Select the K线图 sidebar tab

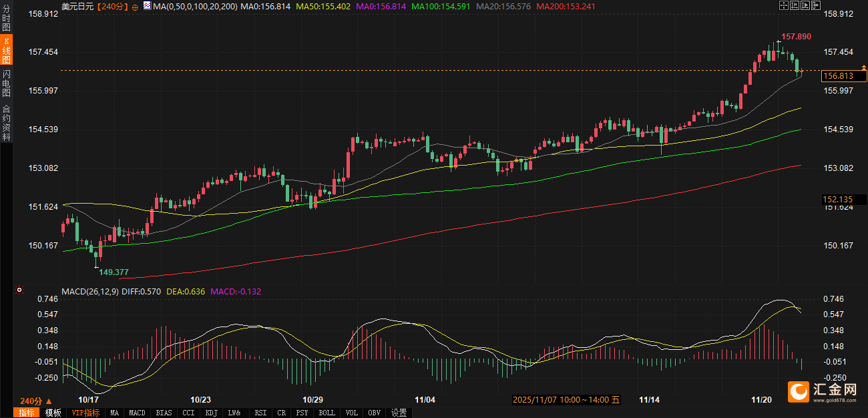tap(6, 51)
